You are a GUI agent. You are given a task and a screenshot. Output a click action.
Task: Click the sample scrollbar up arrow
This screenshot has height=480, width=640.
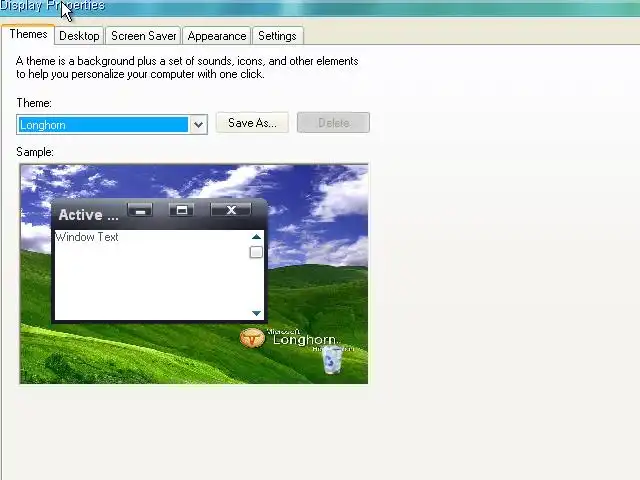[x=256, y=237]
